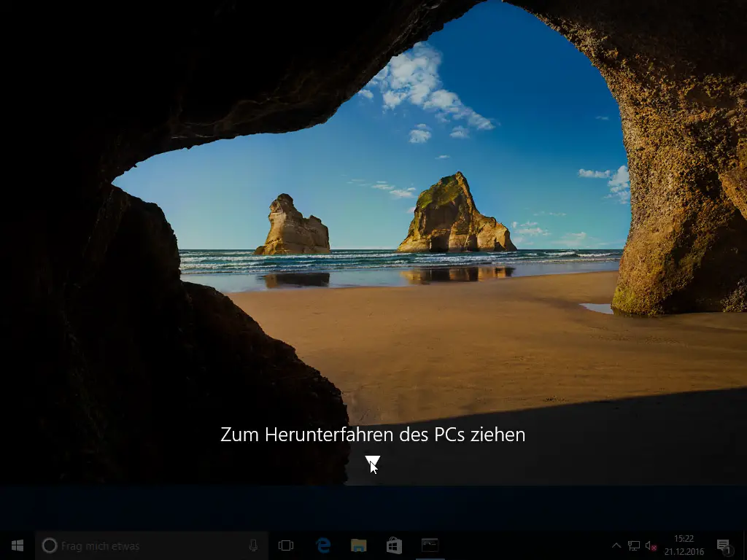The width and height of the screenshot is (747, 560).
Task: Activate the Cortana microphone icon
Action: point(253,545)
